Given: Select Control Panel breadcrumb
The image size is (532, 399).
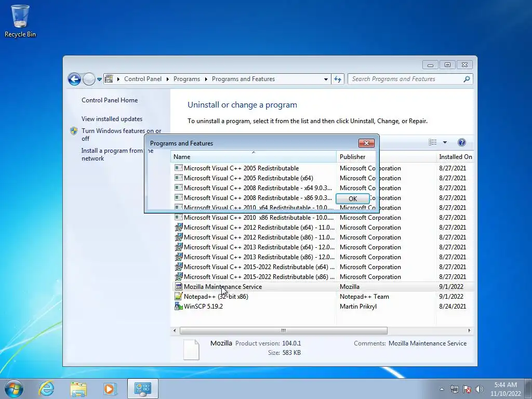Looking at the screenshot, I should pos(143,79).
